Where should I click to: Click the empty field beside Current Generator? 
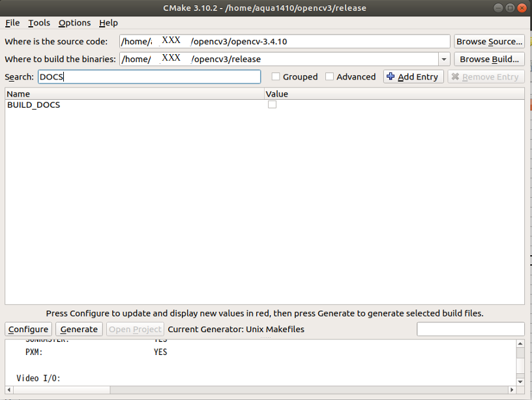pos(471,329)
